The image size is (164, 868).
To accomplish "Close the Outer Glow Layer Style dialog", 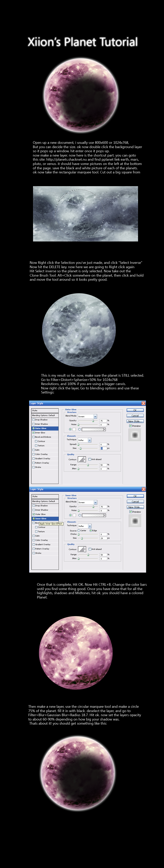I will point(143,403).
